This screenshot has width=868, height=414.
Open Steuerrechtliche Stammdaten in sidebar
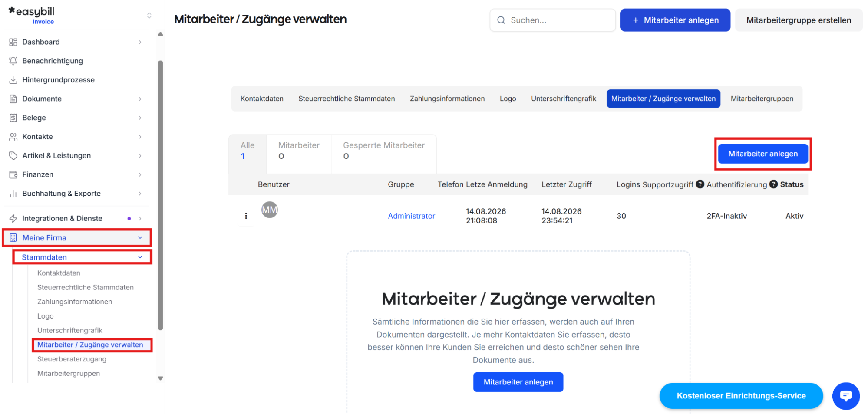[x=85, y=287]
